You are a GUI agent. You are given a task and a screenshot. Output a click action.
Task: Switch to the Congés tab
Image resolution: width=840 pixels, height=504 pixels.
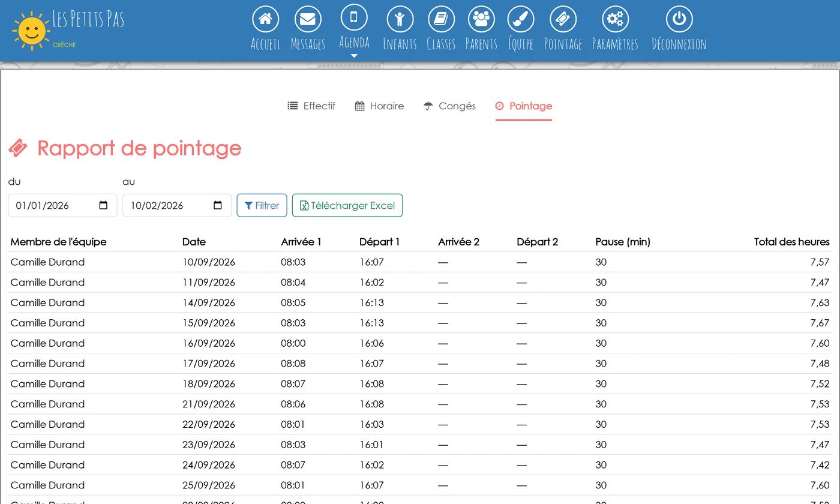coord(449,106)
